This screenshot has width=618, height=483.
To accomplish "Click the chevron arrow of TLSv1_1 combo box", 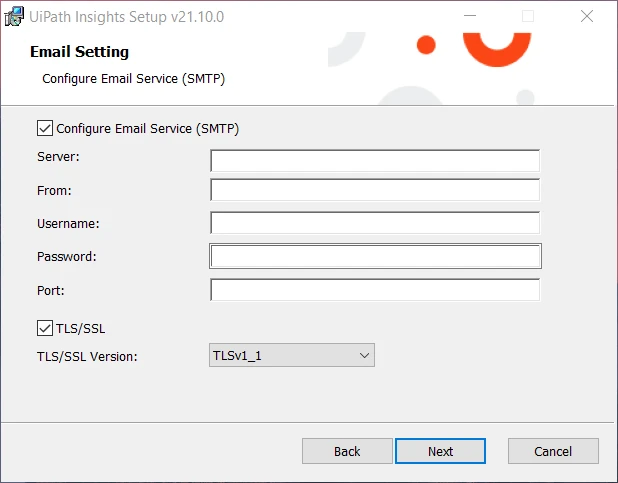I will click(364, 355).
